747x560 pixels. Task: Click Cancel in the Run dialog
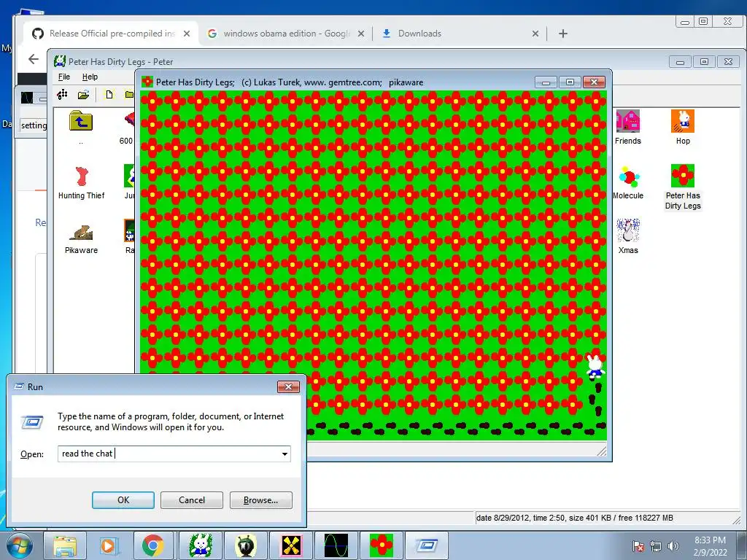pyautogui.click(x=192, y=500)
